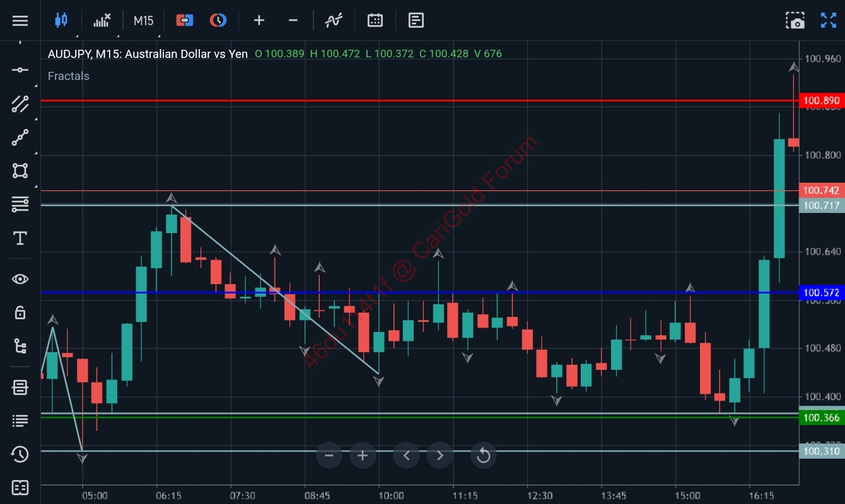845x504 pixels.
Task: Select the trendline channel drawing tool
Action: coord(20,104)
